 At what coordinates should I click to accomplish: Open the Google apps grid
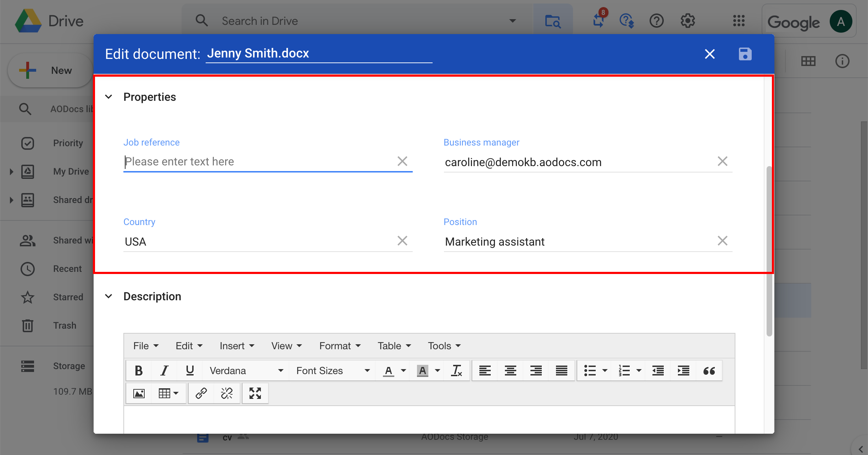(x=739, y=21)
